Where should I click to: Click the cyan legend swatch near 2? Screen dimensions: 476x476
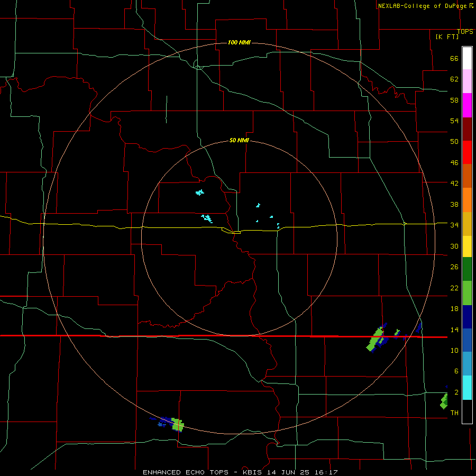[x=467, y=388]
